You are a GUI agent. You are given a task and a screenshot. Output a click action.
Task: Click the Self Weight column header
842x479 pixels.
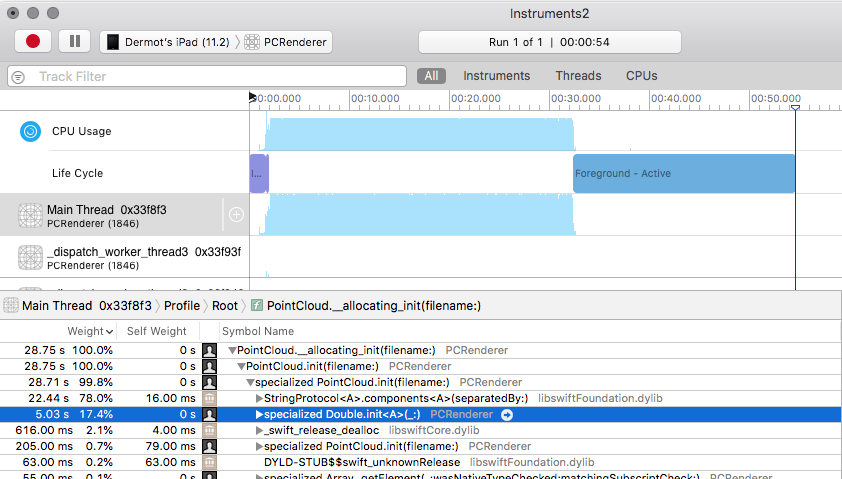pyautogui.click(x=155, y=331)
